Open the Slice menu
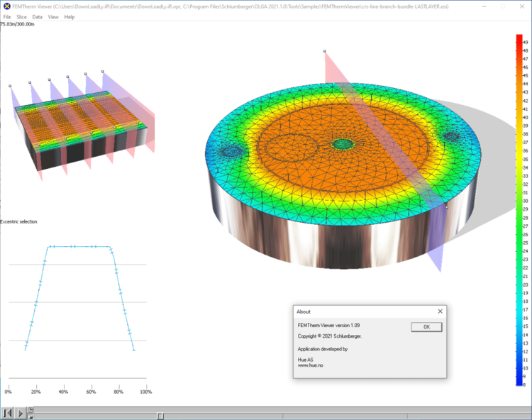Viewport: 532px width, 420px height. pos(21,16)
